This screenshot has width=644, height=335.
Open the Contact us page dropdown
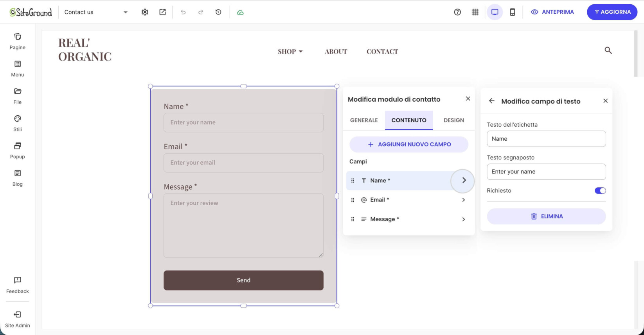(x=96, y=12)
